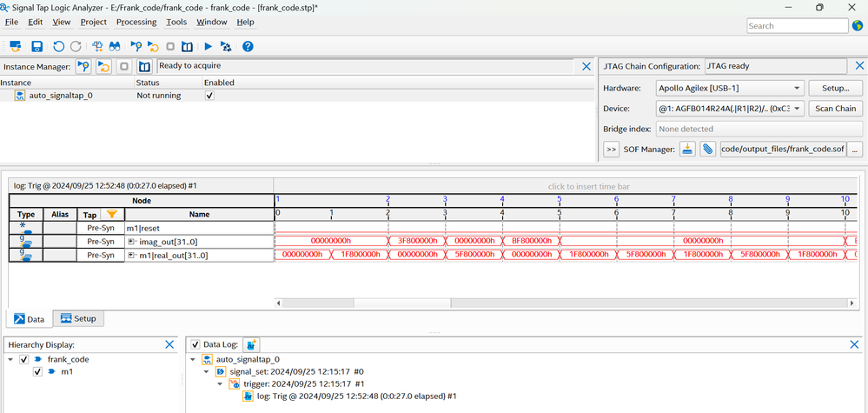Switch to the Data tab

click(x=30, y=319)
